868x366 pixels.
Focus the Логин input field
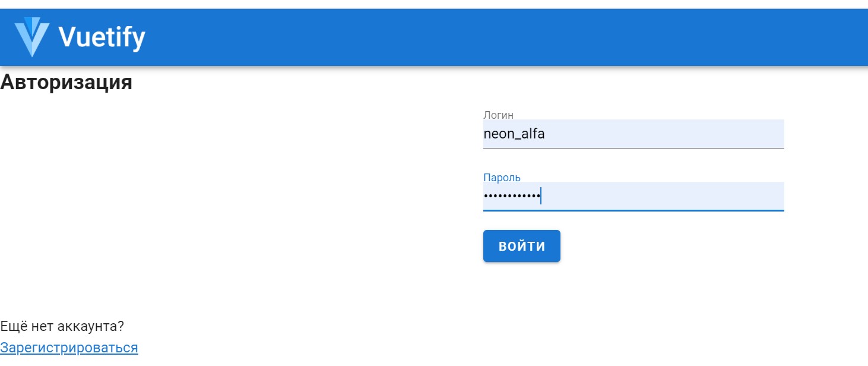click(x=633, y=134)
